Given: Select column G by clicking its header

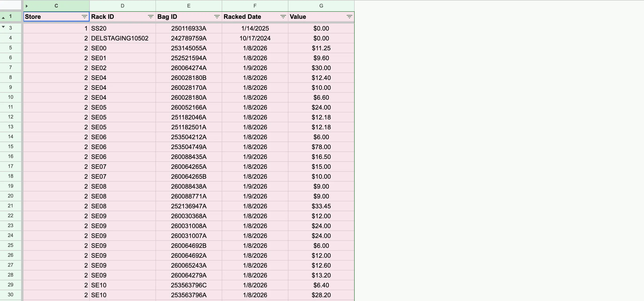Looking at the screenshot, I should point(321,6).
